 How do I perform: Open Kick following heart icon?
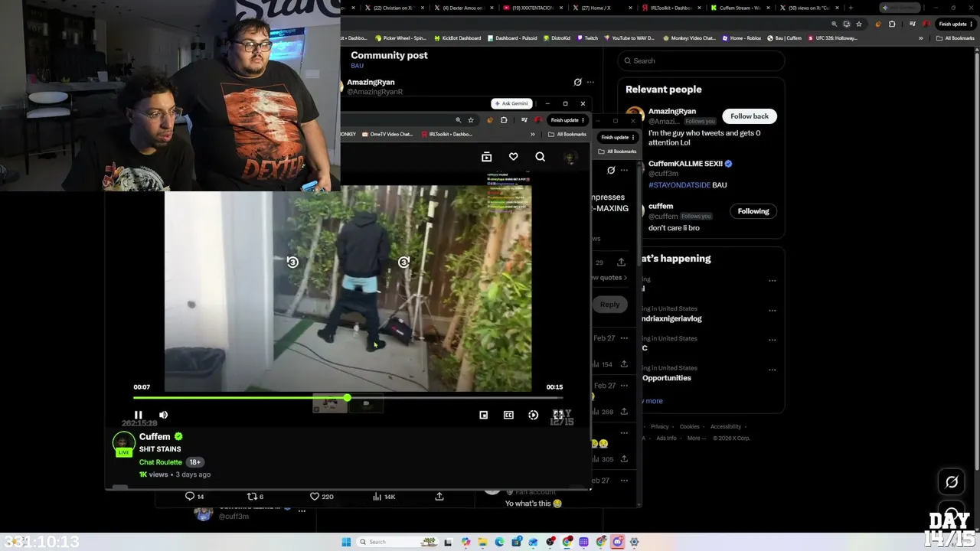tap(514, 157)
